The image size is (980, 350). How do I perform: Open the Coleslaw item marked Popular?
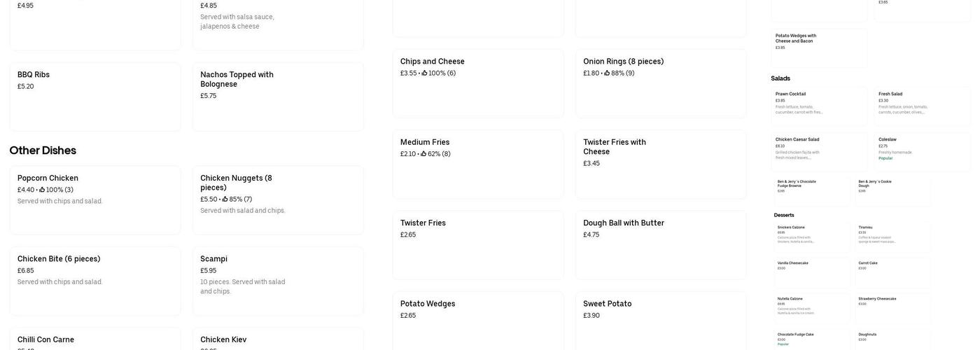coord(922,151)
